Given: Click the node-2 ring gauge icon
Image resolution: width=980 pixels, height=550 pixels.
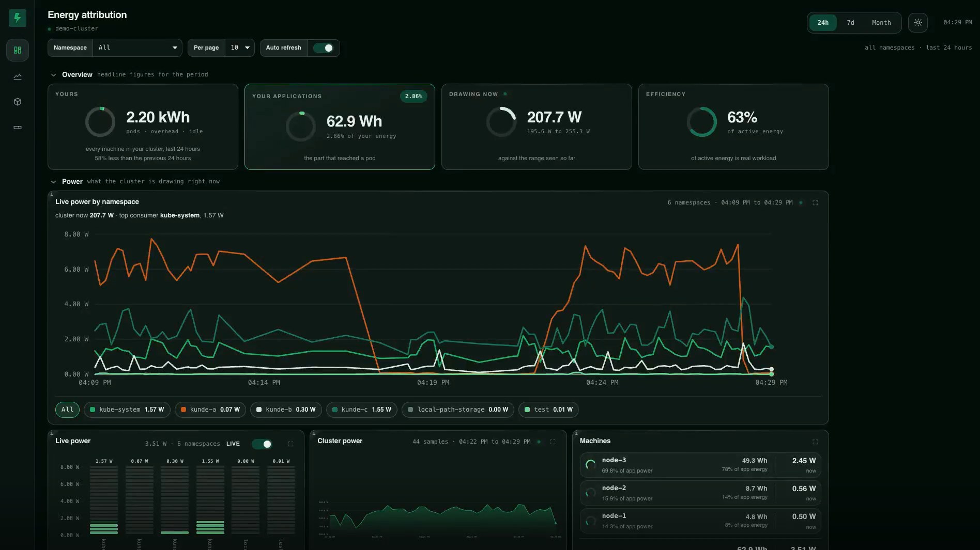Looking at the screenshot, I should tap(590, 493).
